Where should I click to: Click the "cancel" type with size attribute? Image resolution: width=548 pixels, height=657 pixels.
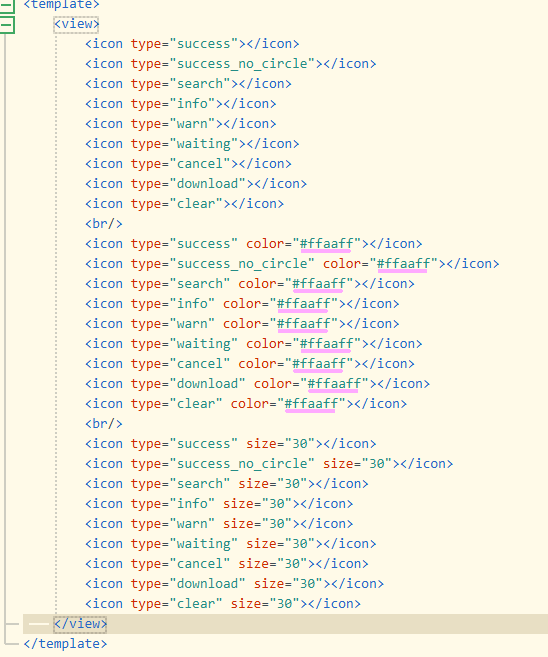(200, 564)
